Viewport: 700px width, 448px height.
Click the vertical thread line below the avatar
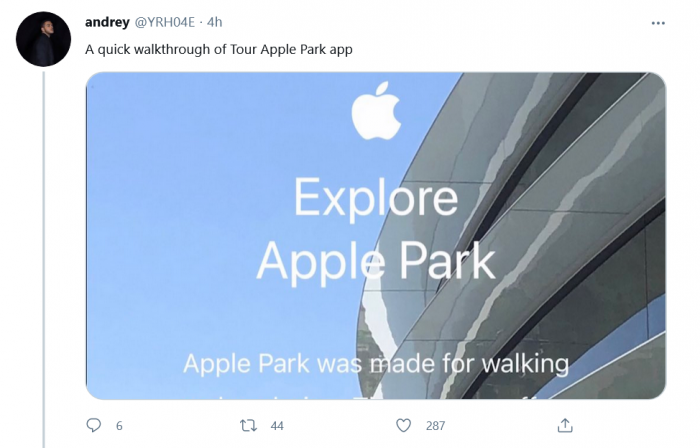(44, 250)
